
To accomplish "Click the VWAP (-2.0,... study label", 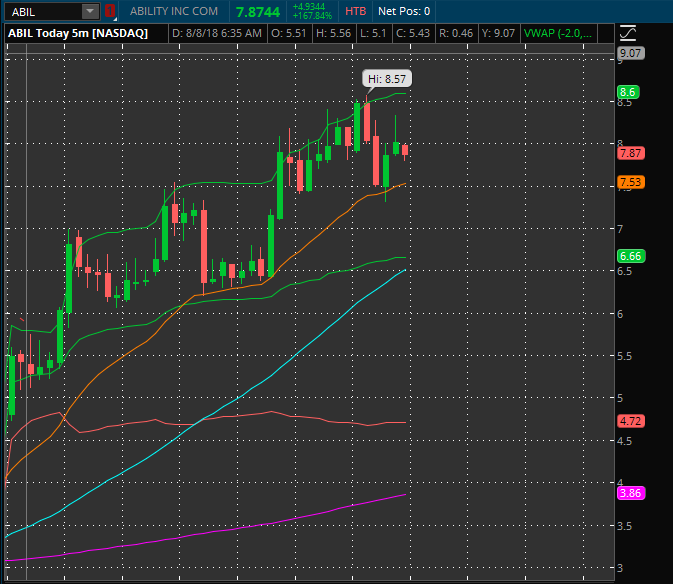I will coord(558,33).
